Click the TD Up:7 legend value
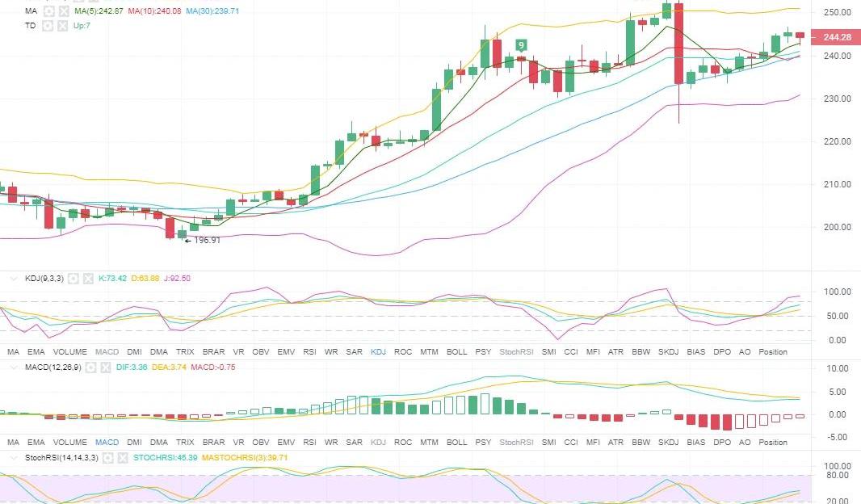Image resolution: width=861 pixels, height=504 pixels. (x=82, y=26)
